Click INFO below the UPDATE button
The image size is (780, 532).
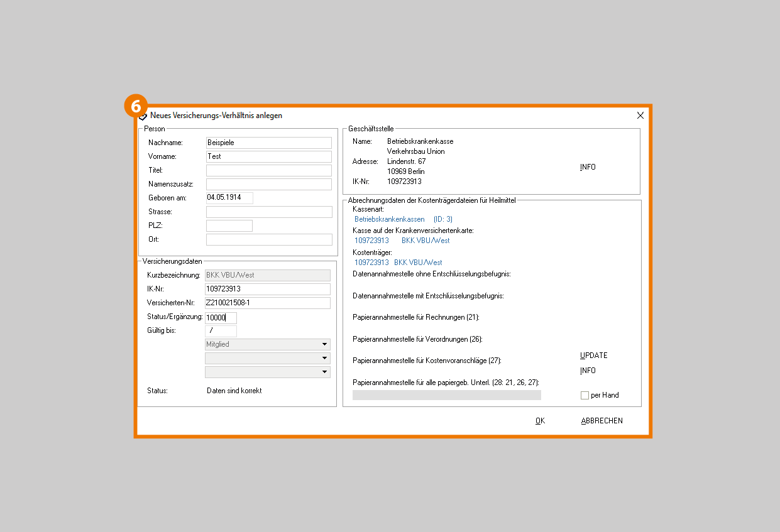(x=588, y=371)
